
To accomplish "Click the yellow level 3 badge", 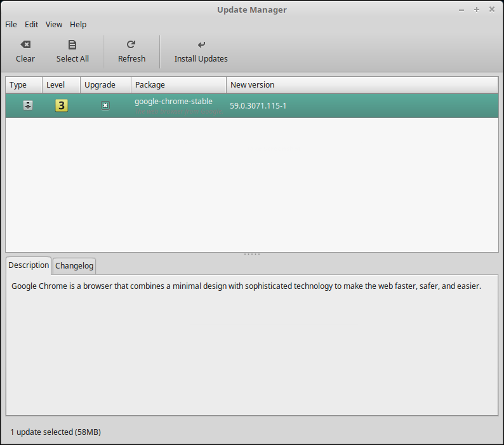I will (62, 105).
